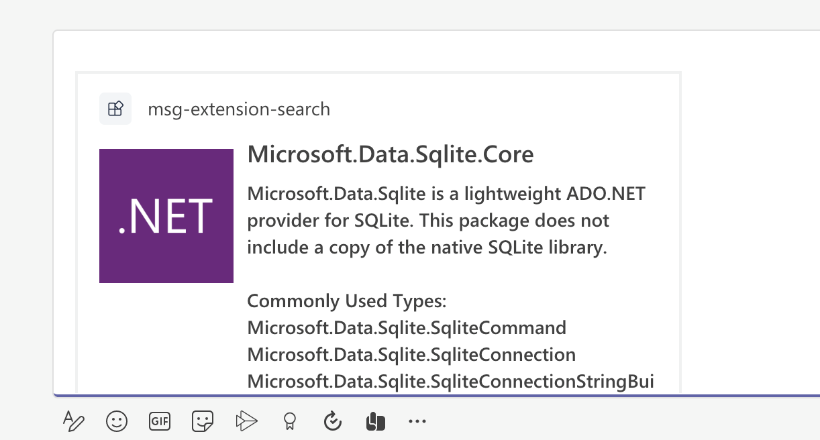Viewport: 820px width, 440px height.
Task: Open the Format text options
Action: (x=73, y=421)
